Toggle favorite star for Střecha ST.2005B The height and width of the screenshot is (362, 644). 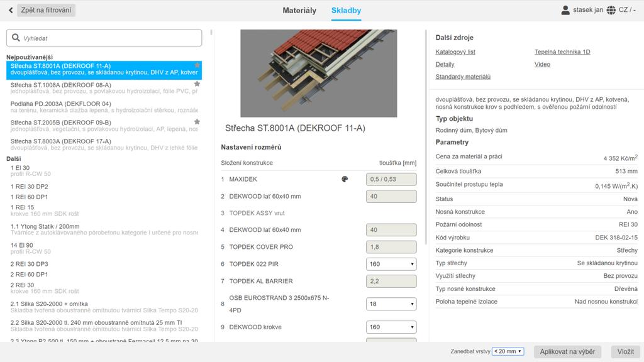click(197, 122)
